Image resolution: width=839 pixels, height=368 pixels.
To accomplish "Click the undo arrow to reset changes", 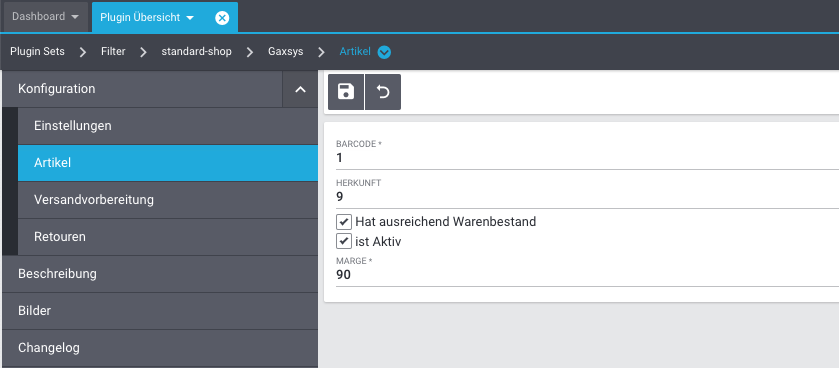I will tap(383, 92).
